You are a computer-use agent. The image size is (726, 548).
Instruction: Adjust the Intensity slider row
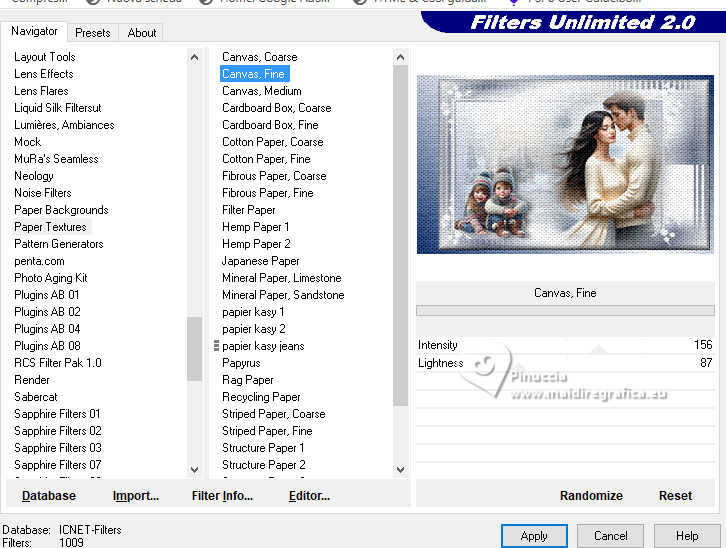(x=565, y=345)
